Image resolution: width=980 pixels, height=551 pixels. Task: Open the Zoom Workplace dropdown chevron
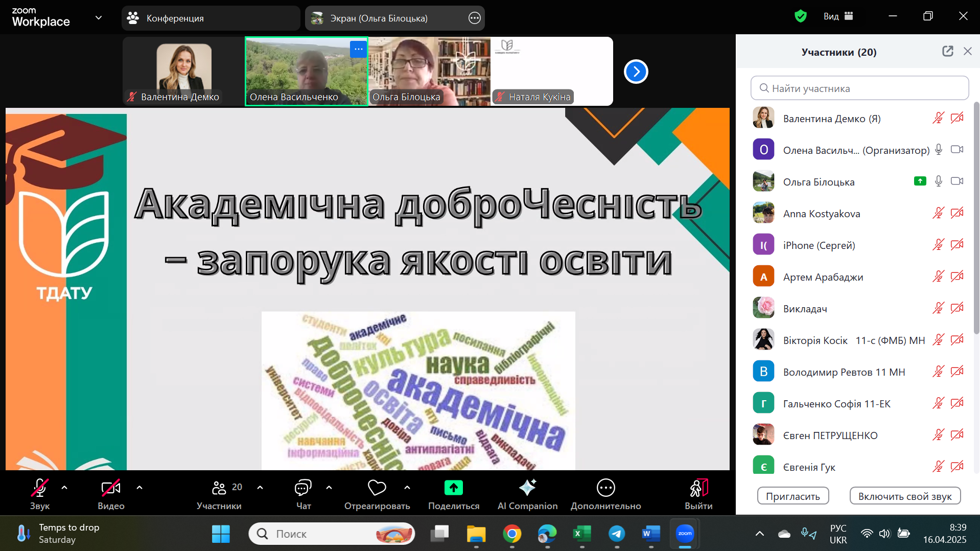click(x=99, y=18)
